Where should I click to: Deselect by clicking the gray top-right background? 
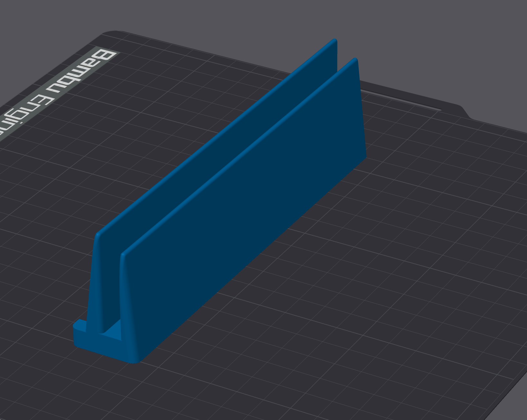click(483, 32)
